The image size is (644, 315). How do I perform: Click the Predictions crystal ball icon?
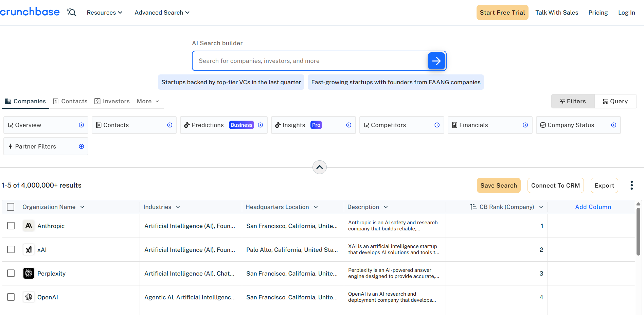187,125
